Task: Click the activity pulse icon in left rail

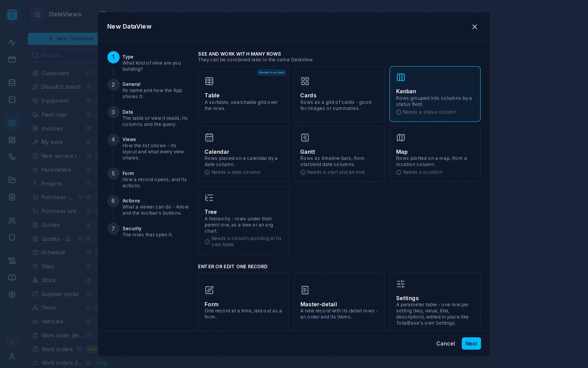Action: coord(12,43)
